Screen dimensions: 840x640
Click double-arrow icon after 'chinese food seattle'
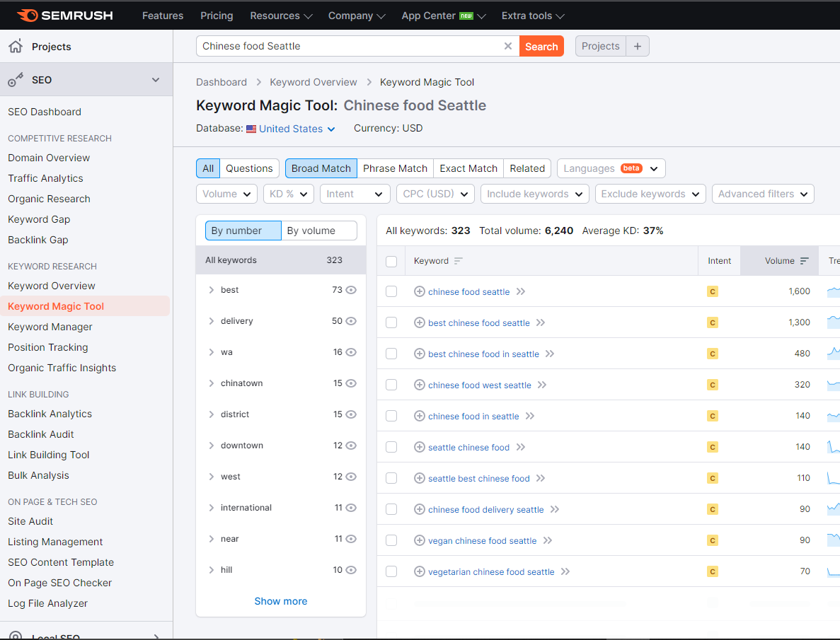click(521, 291)
